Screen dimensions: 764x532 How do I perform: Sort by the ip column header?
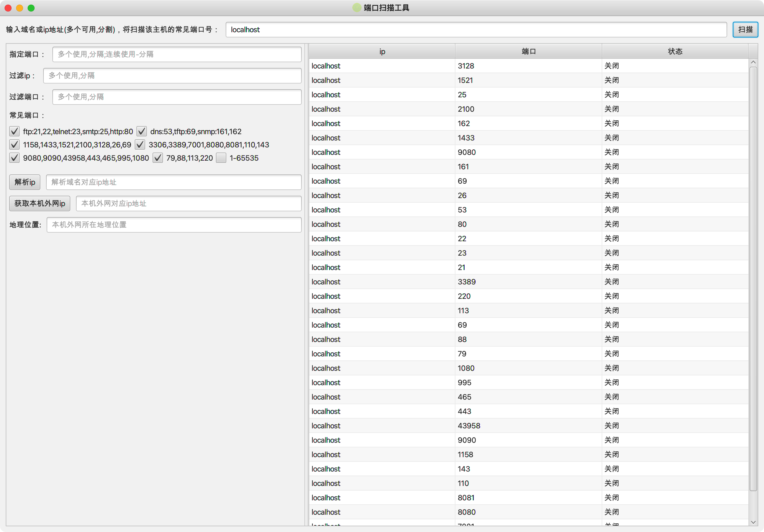[382, 51]
